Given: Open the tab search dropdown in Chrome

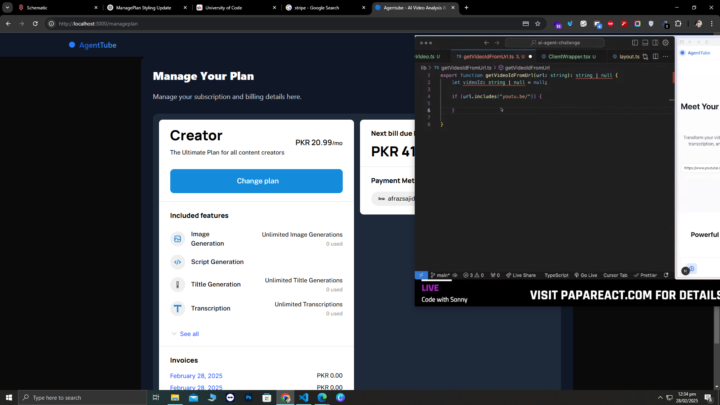Looking at the screenshot, I should coord(7,8).
